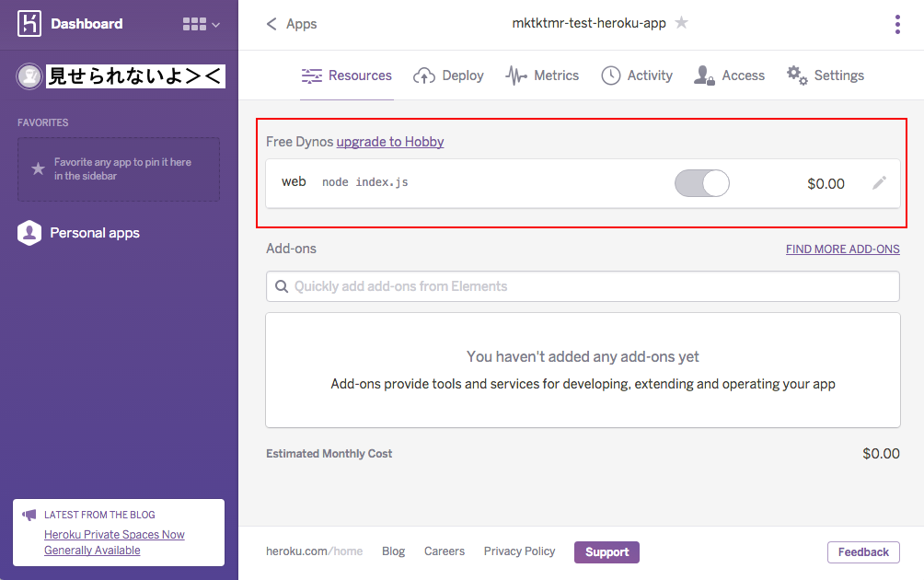924x580 pixels.
Task: Click the user avatar in sidebar
Action: pyautogui.click(x=29, y=76)
